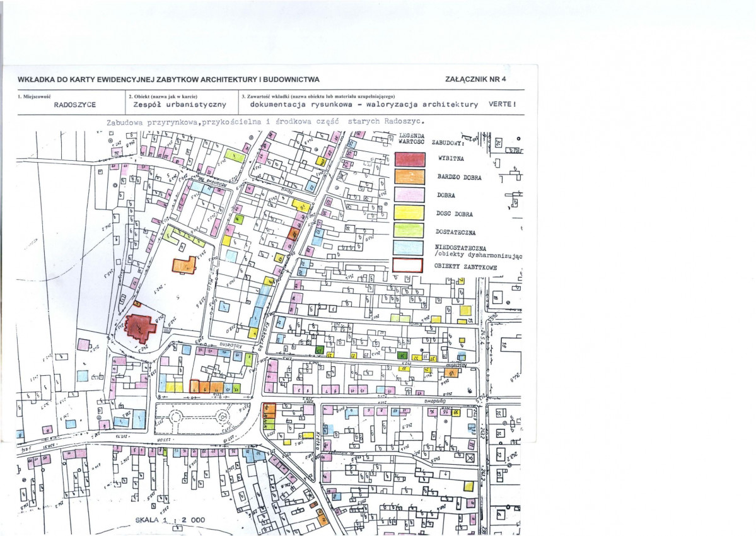Click the 'SKALA 1 : 2 000' scale label
The image size is (756, 536).
(170, 520)
